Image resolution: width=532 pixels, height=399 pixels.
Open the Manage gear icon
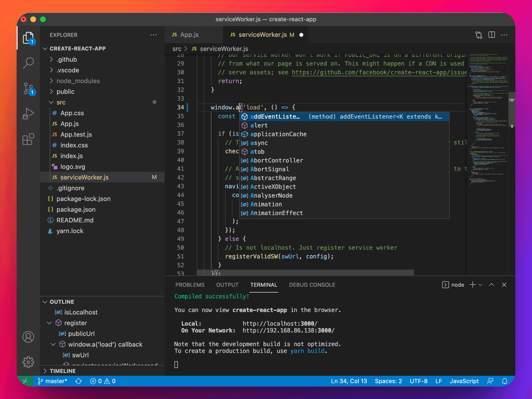pyautogui.click(x=28, y=362)
